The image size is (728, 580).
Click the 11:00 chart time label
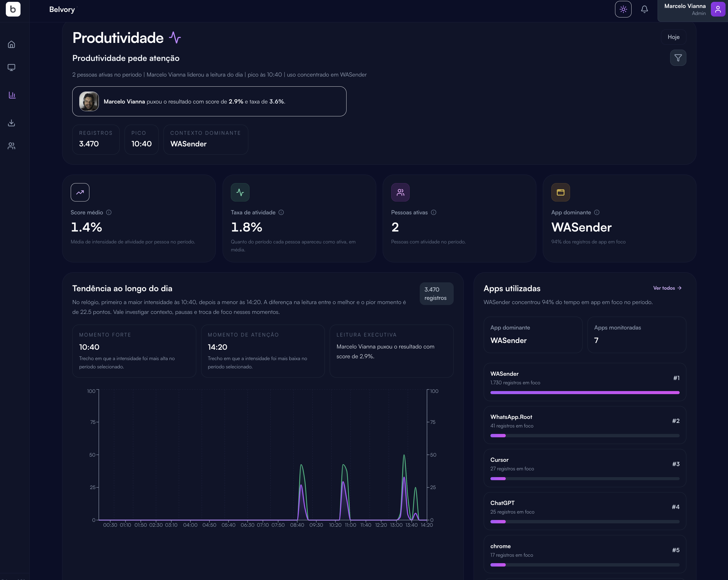[x=351, y=525]
